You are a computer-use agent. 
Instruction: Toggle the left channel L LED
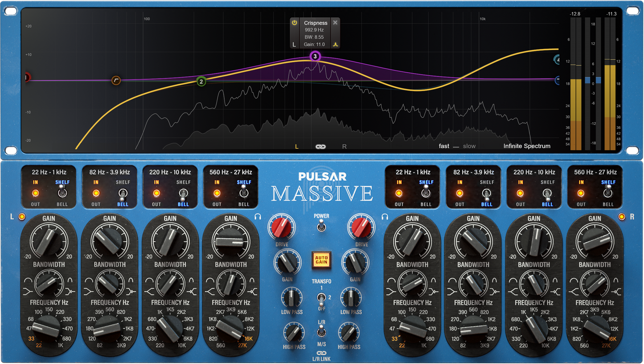21,217
